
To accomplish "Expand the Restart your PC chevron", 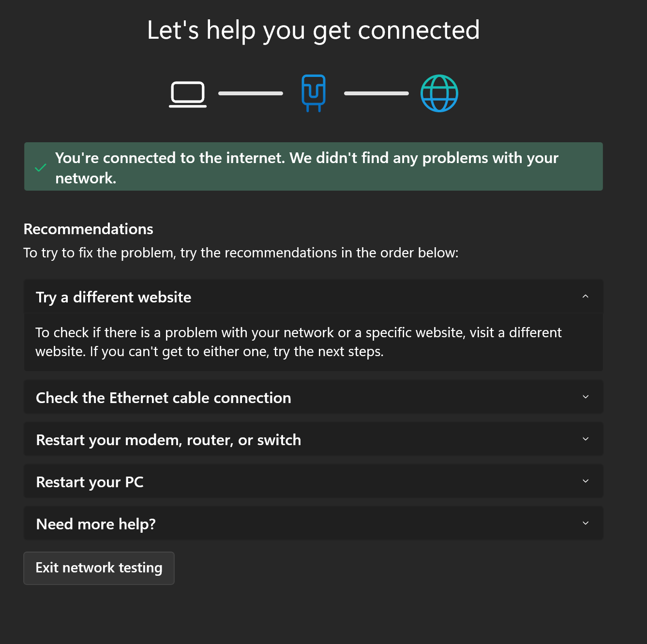I will tap(586, 481).
